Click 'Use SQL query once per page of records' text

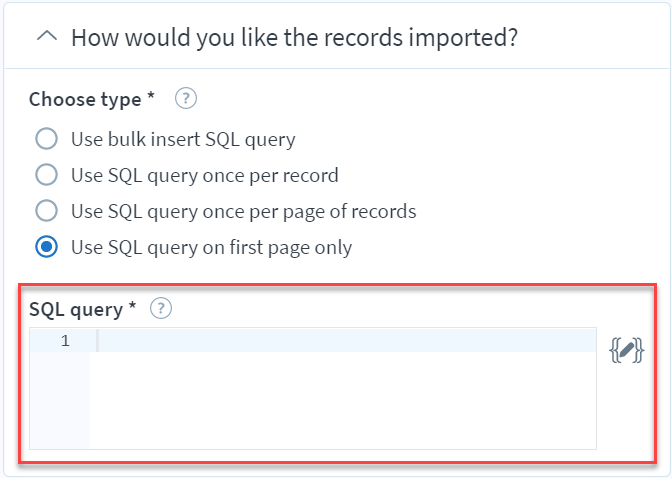[x=243, y=212]
